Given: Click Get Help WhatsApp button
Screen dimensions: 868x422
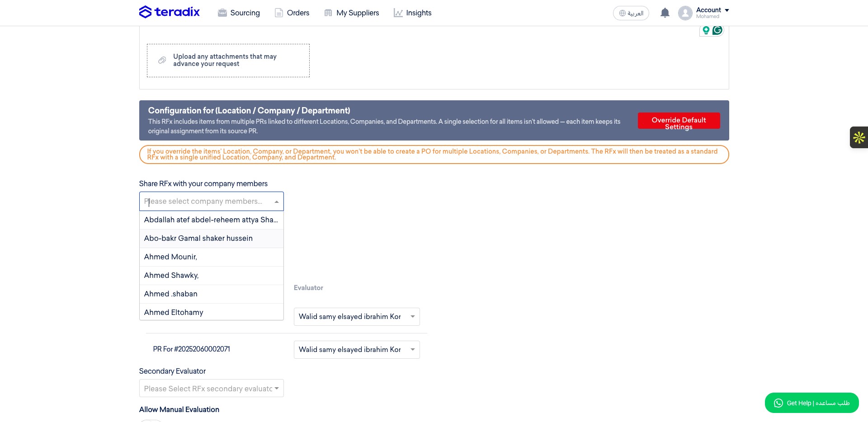Looking at the screenshot, I should click(811, 403).
